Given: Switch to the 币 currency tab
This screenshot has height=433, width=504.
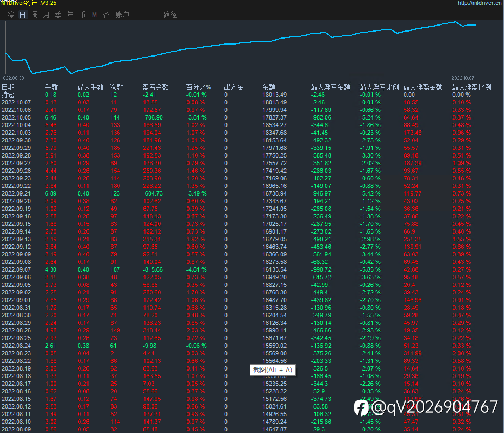Looking at the screenshot, I should pyautogui.click(x=83, y=15).
